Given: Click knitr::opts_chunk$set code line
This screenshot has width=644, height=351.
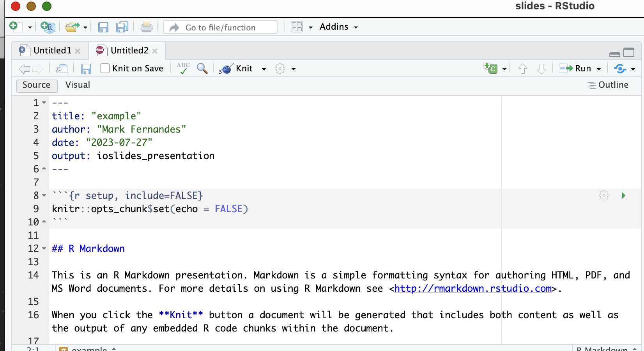Looking at the screenshot, I should [150, 209].
